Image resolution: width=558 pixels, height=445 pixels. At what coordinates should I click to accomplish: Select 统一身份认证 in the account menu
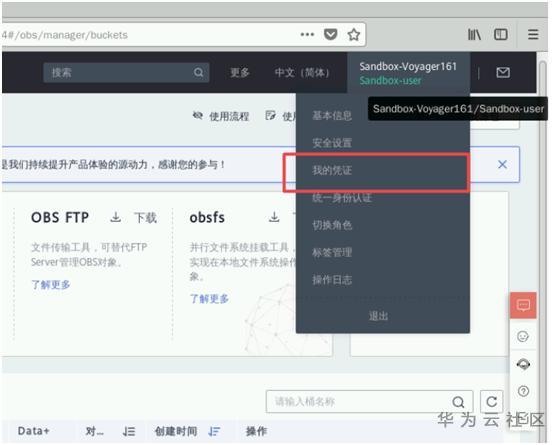click(342, 198)
